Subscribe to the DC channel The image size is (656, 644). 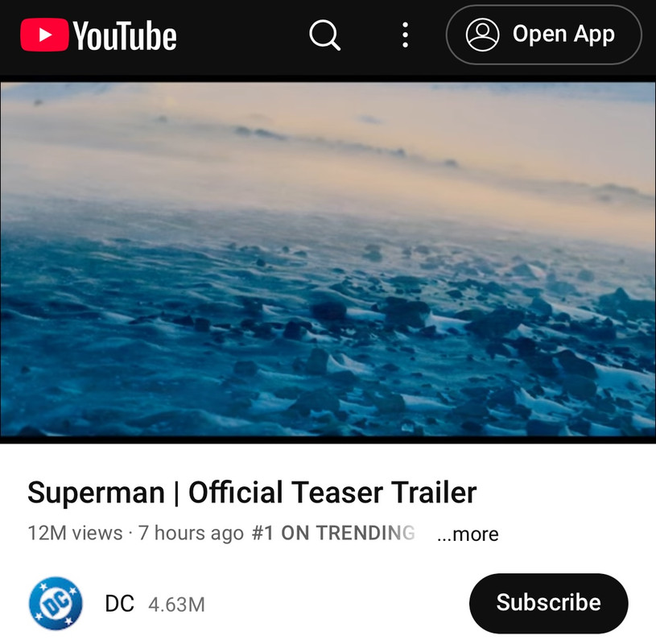click(548, 603)
